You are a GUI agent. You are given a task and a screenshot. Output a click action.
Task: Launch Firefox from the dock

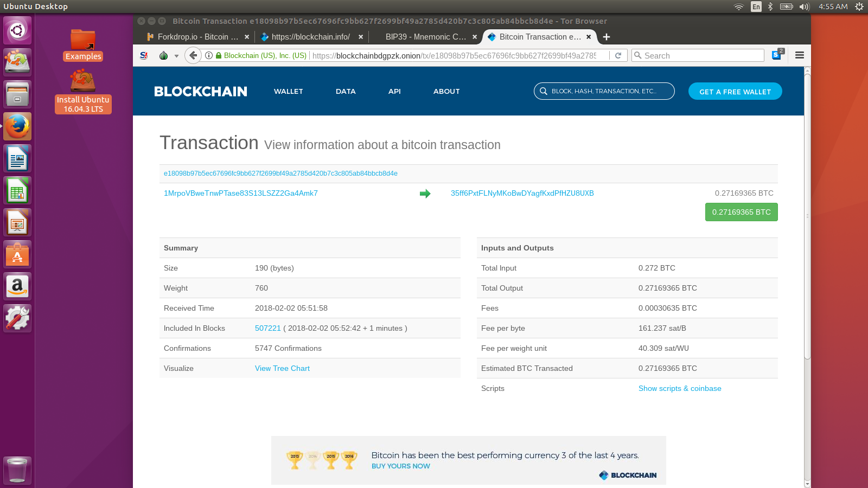(x=17, y=126)
